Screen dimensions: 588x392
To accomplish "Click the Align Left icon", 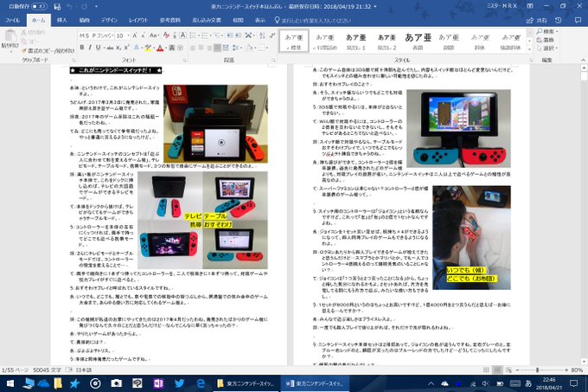I will pos(193,48).
